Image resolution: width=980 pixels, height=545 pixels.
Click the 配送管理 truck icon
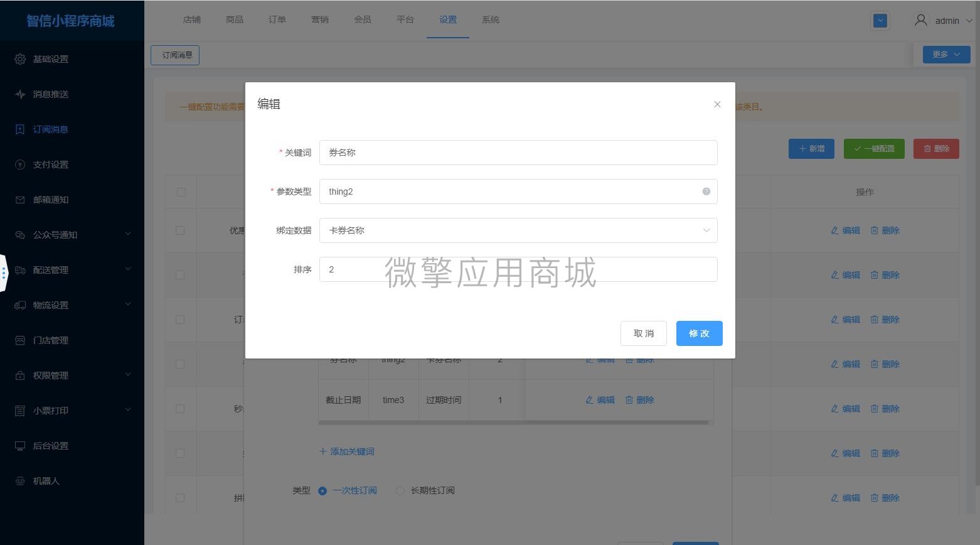click(20, 270)
